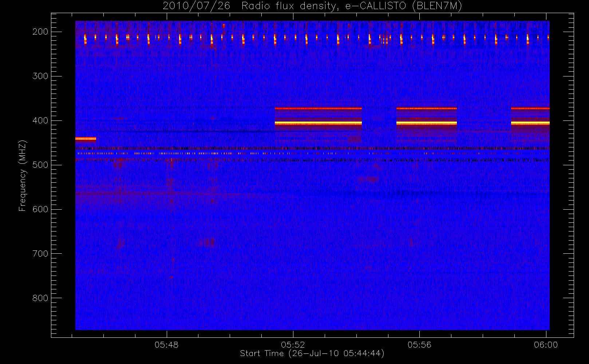This screenshot has height=364, width=589.
Task: Select the 200 frequency tick label
Action: pyautogui.click(x=40, y=32)
